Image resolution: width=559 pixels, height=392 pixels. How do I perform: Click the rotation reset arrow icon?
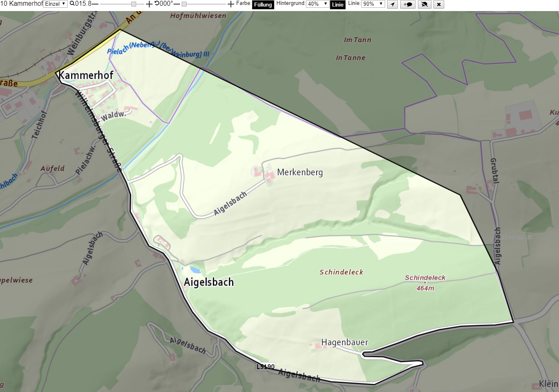point(157,3)
